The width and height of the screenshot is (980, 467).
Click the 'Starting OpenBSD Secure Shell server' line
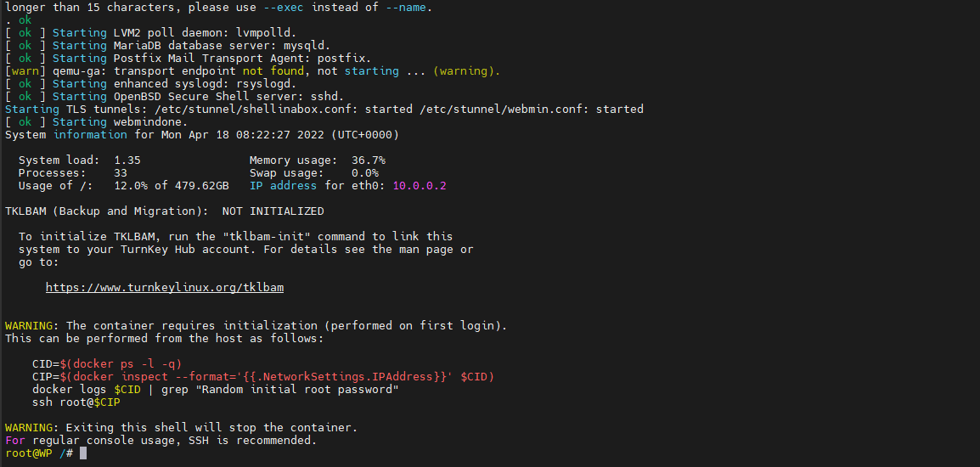click(174, 96)
